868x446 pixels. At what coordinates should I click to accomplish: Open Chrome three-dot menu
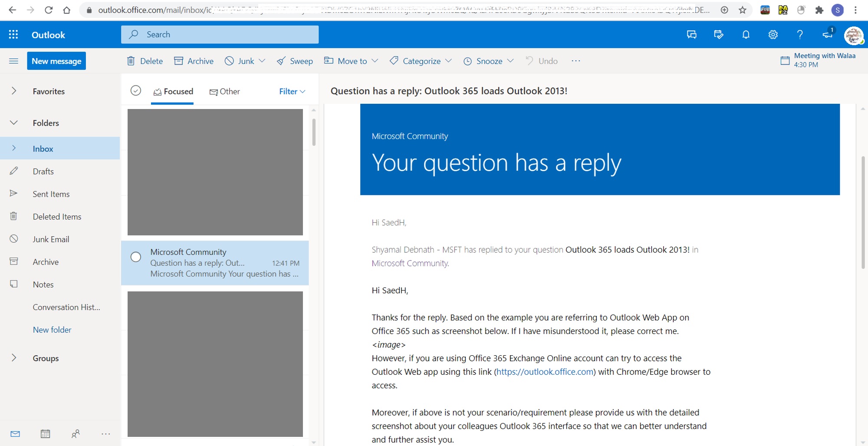pos(855,10)
